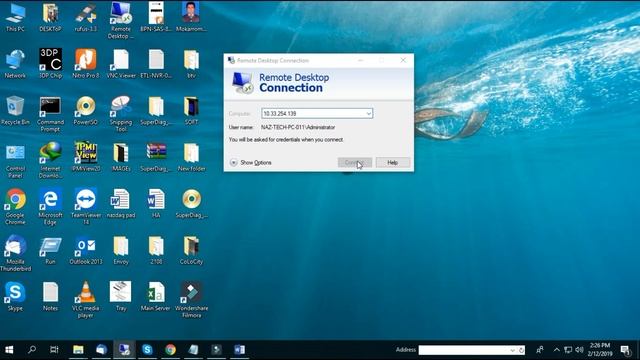Select the CoLoCity folder icon
This screenshot has height=360, width=640.
tap(191, 250)
